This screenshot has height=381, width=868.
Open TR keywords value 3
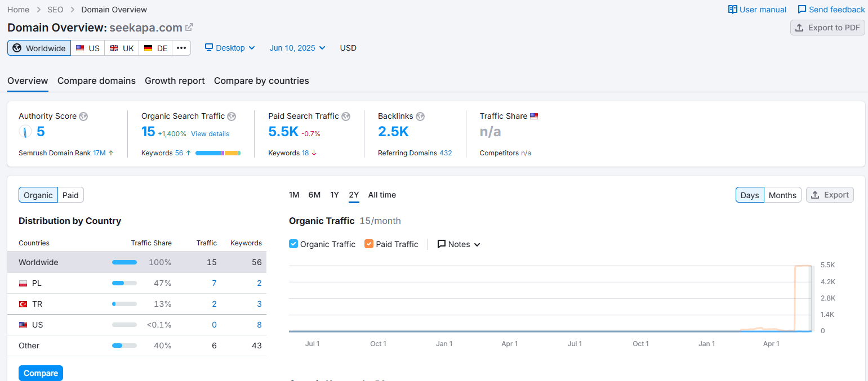[x=259, y=304]
